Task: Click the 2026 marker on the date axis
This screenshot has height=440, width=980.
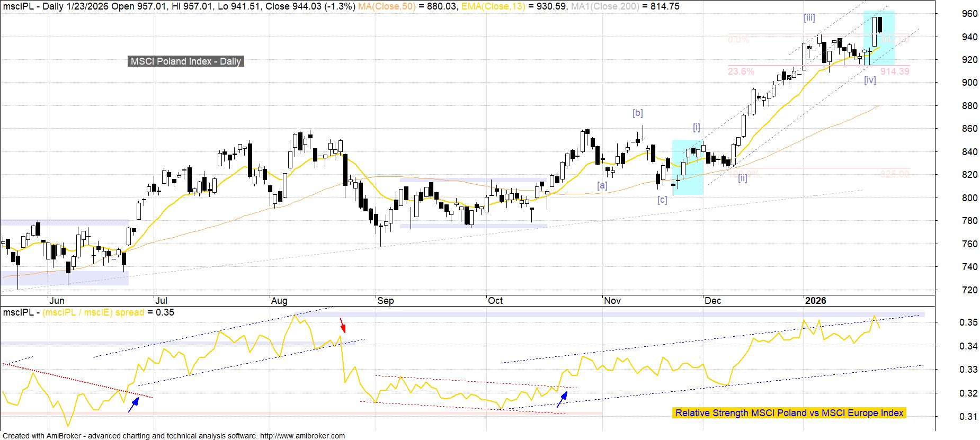Action: 815,301
